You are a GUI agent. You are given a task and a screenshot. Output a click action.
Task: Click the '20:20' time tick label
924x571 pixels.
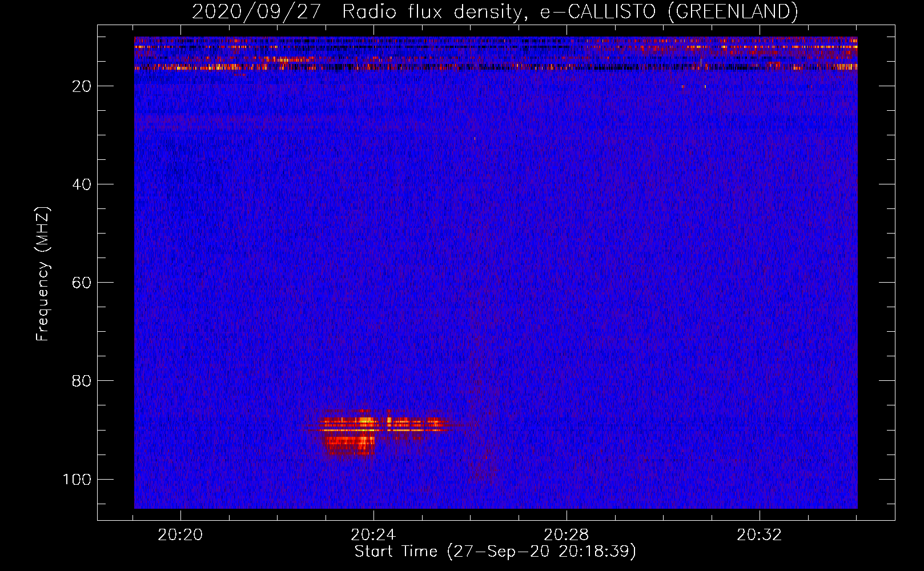tap(180, 535)
